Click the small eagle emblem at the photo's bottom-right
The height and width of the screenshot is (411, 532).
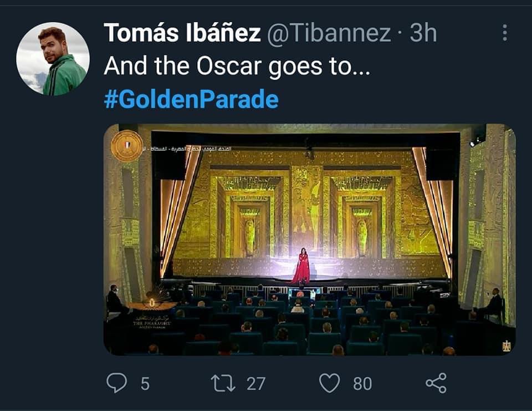click(505, 346)
